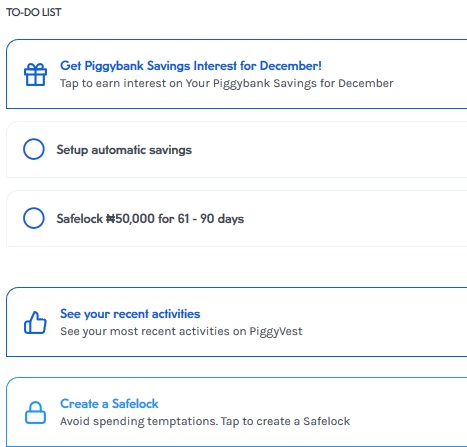Click the word December in Piggybank subtitle
Image resolution: width=467 pixels, height=447 pixels.
[366, 83]
